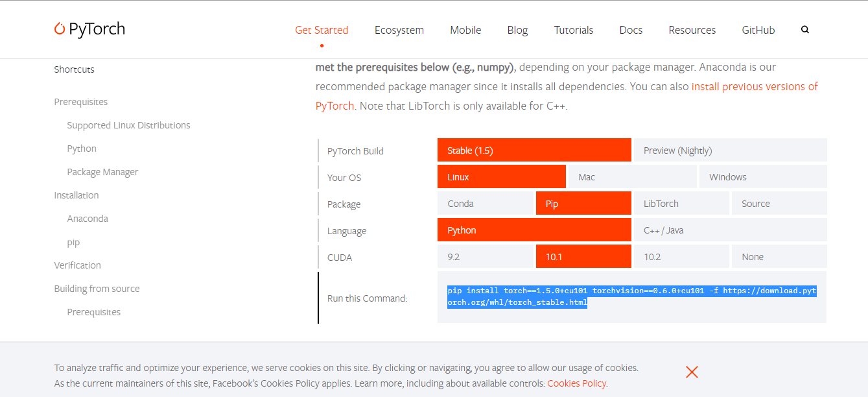
Task: Open the Resources nav item
Action: (x=692, y=30)
